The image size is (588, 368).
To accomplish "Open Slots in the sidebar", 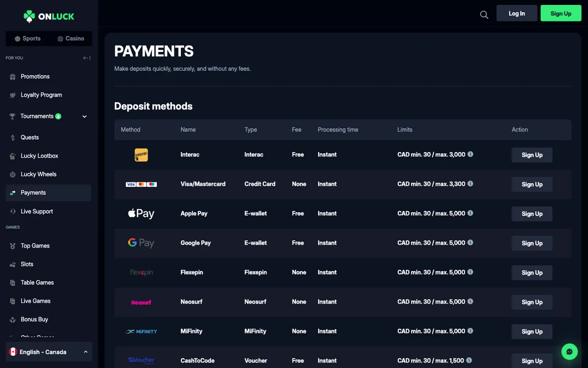I will pos(49,264).
